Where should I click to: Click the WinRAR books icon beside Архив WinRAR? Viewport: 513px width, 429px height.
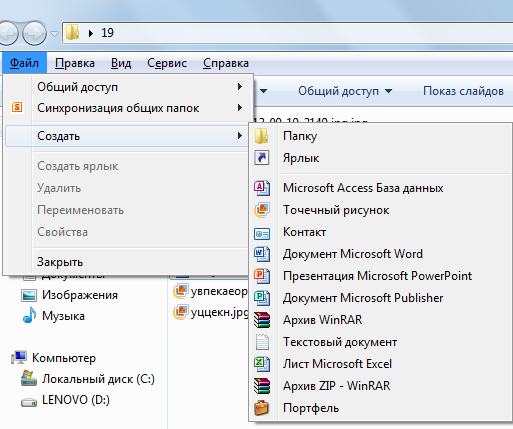[x=262, y=320]
